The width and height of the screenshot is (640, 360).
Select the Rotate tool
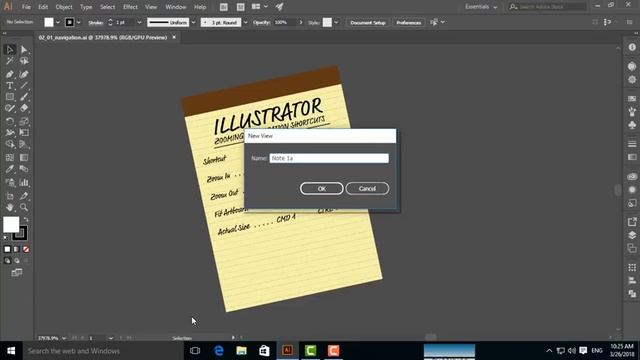click(10, 121)
